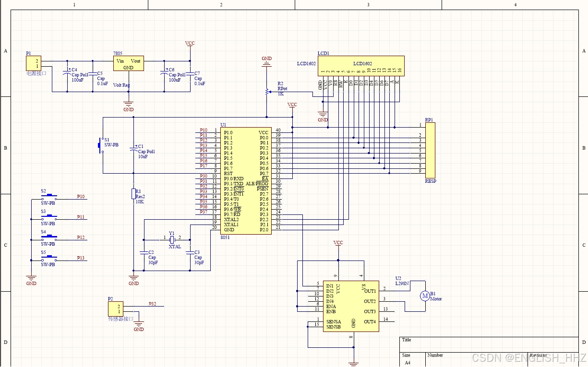Click the B1 Motor symbol
The image size is (588, 367).
coord(425,296)
